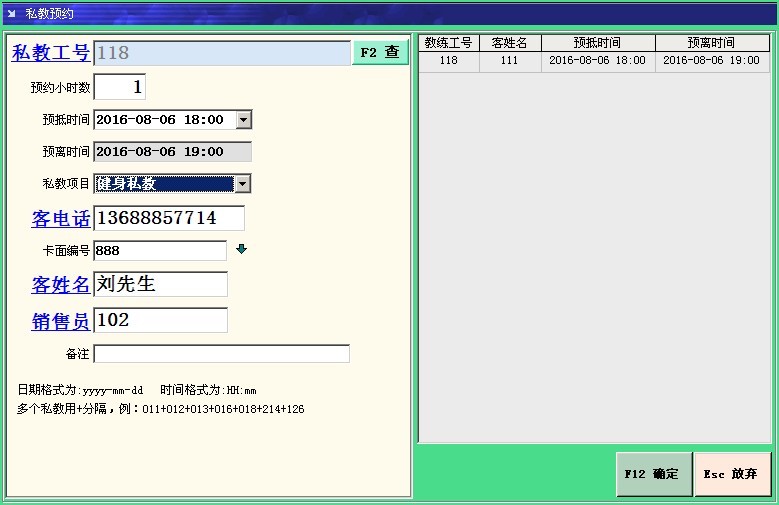Cancel with Esc 放弃 button
Image resolution: width=779 pixels, height=505 pixels.
(x=732, y=474)
